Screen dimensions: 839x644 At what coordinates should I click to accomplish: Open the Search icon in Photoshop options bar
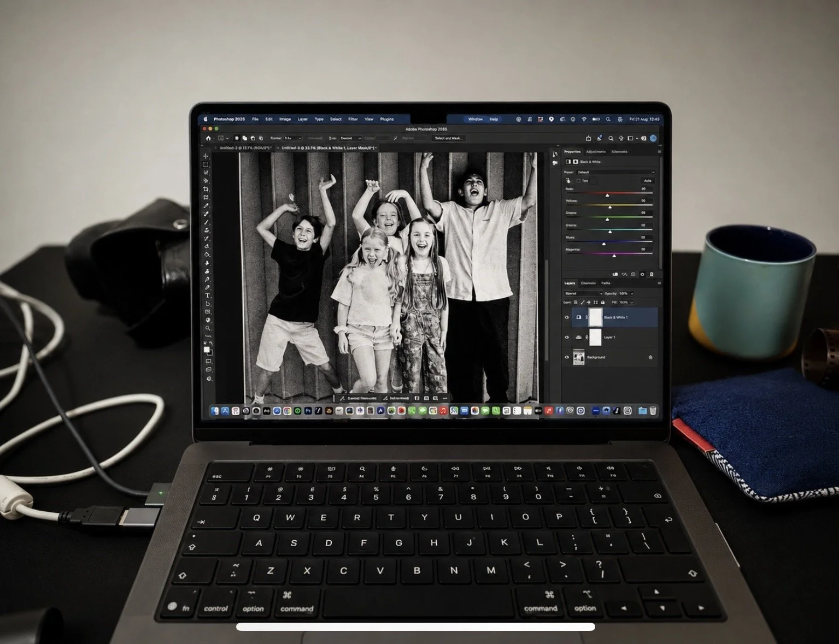pos(611,138)
